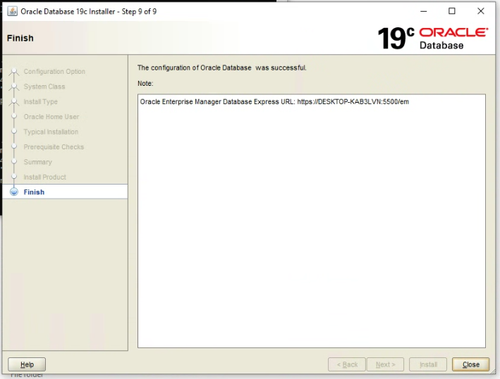Select the Typical Installation step

tap(51, 132)
